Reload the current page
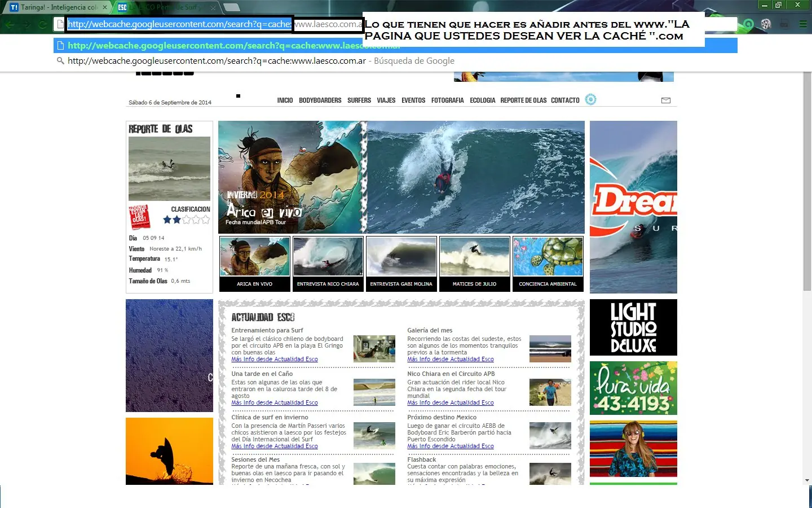Viewport: 812px width, 508px height. coord(42,24)
